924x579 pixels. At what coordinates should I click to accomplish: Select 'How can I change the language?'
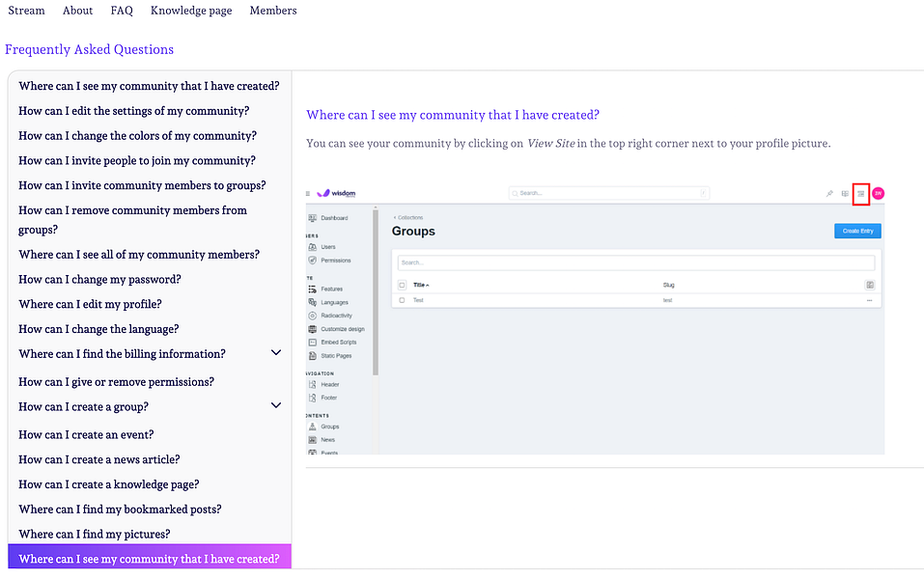[x=98, y=329]
